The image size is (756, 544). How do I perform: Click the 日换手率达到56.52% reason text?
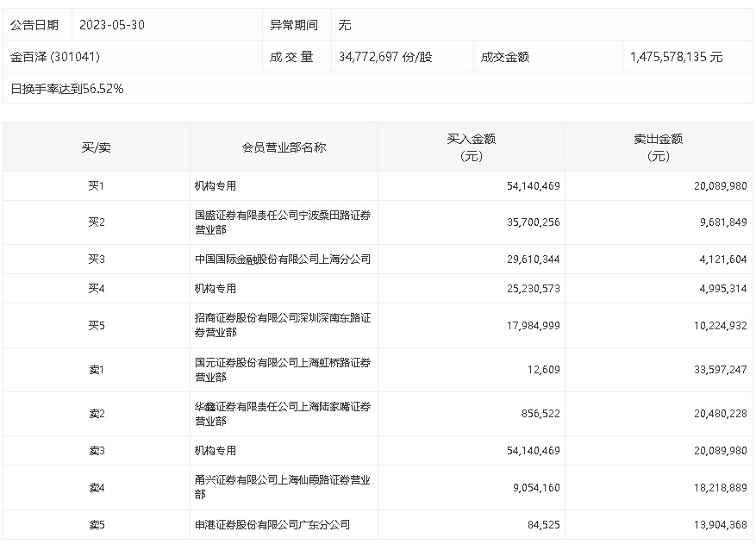[67, 88]
